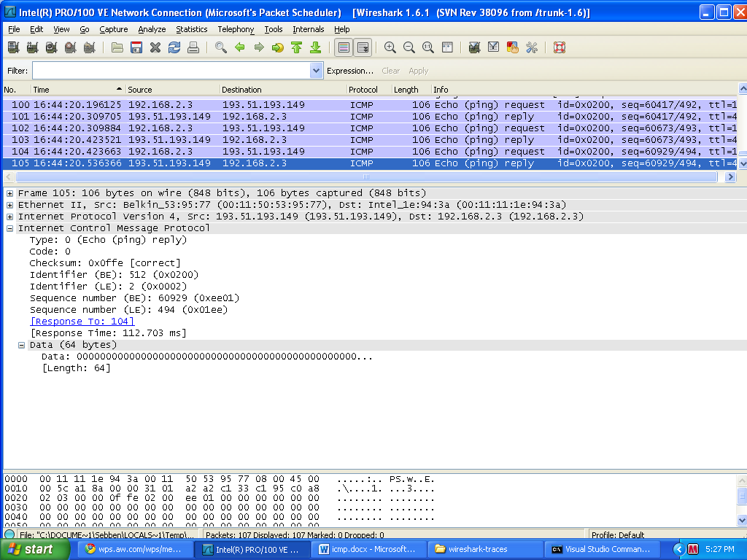The height and width of the screenshot is (560, 747).
Task: Go forward in packet history arrow
Action: pyautogui.click(x=259, y=47)
